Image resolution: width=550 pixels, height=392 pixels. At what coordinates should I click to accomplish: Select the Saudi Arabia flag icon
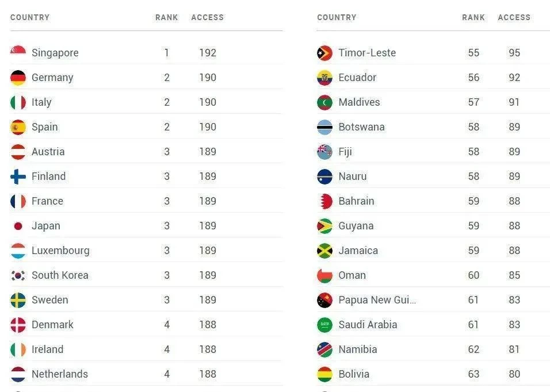(x=324, y=325)
